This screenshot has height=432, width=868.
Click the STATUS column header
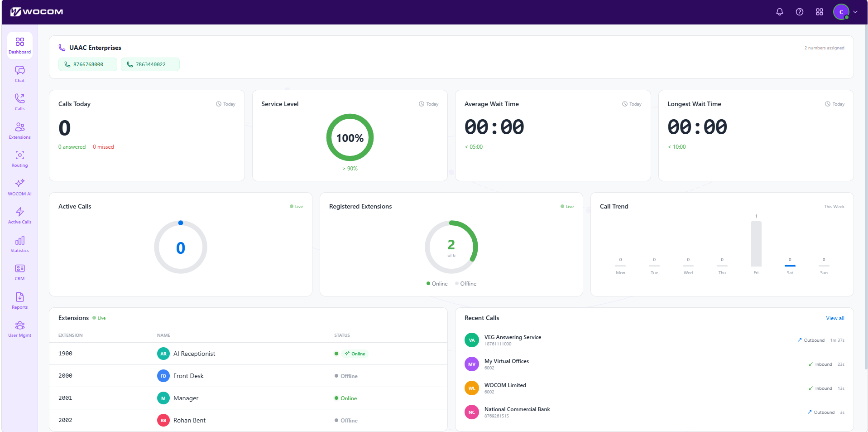click(342, 335)
